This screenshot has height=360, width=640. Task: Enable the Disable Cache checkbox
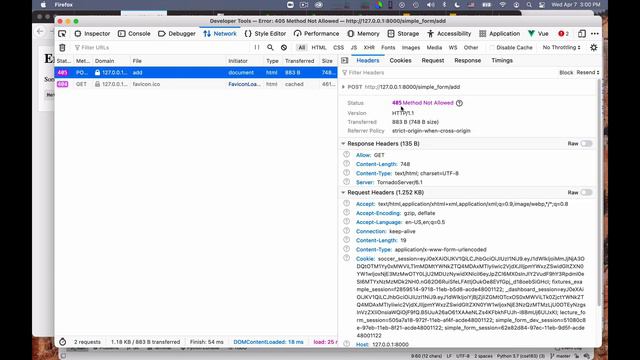(492, 48)
